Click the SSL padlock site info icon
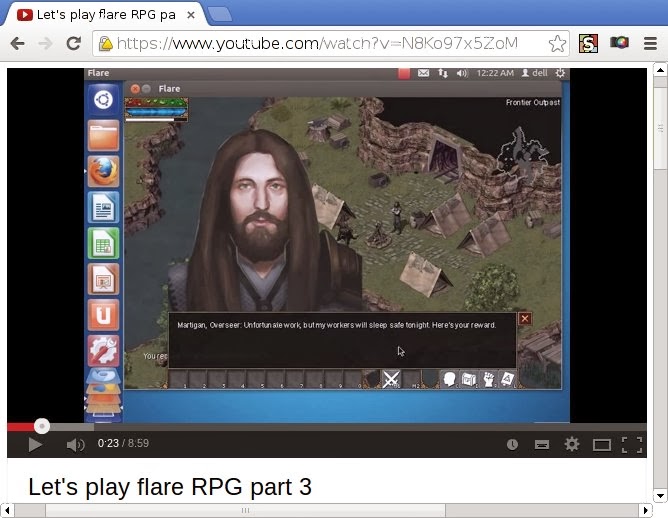Image resolution: width=668 pixels, height=518 pixels. (103, 43)
